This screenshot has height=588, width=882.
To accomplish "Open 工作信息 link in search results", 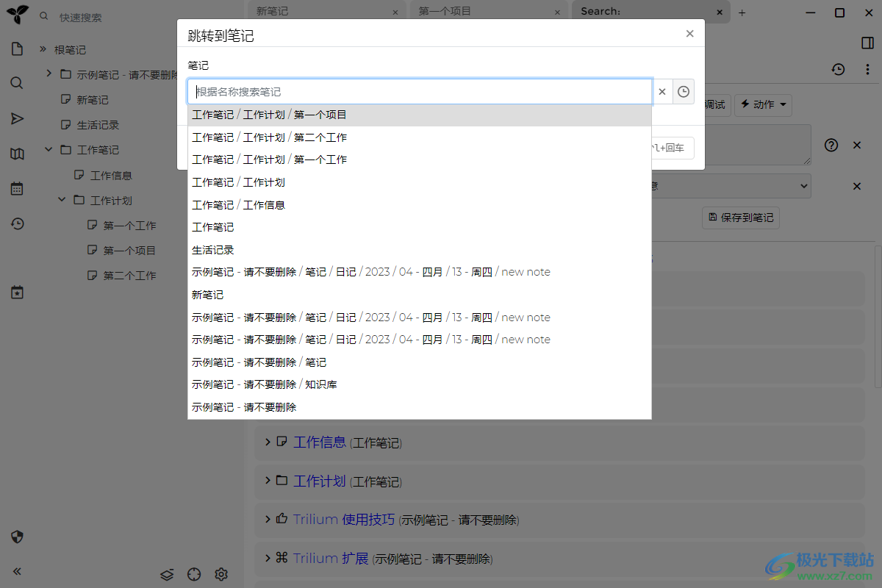I will [x=320, y=442].
